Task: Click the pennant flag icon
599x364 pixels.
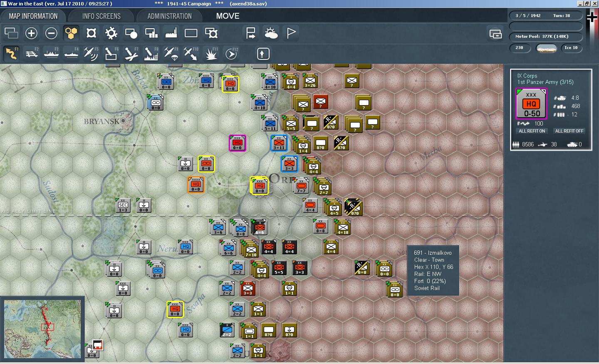Action: click(291, 33)
